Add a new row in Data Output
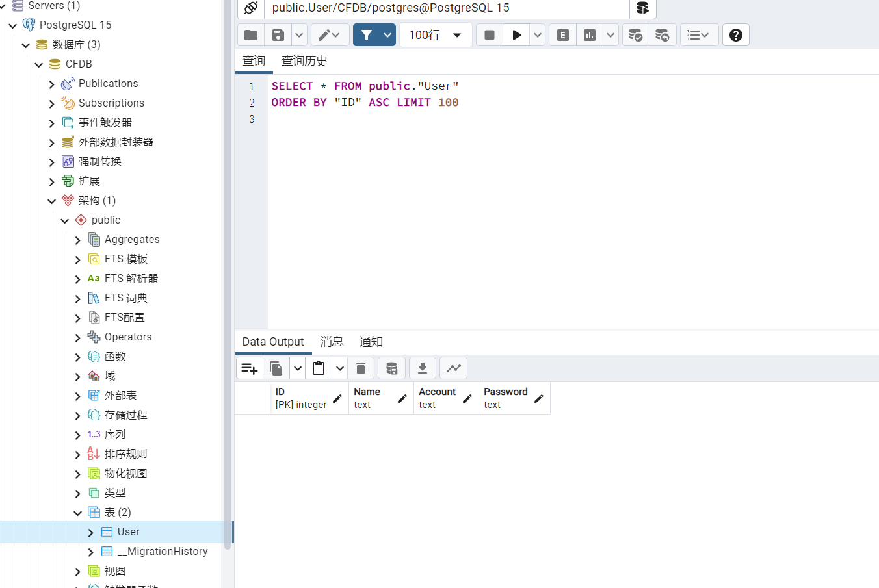The image size is (879, 588). tap(250, 368)
